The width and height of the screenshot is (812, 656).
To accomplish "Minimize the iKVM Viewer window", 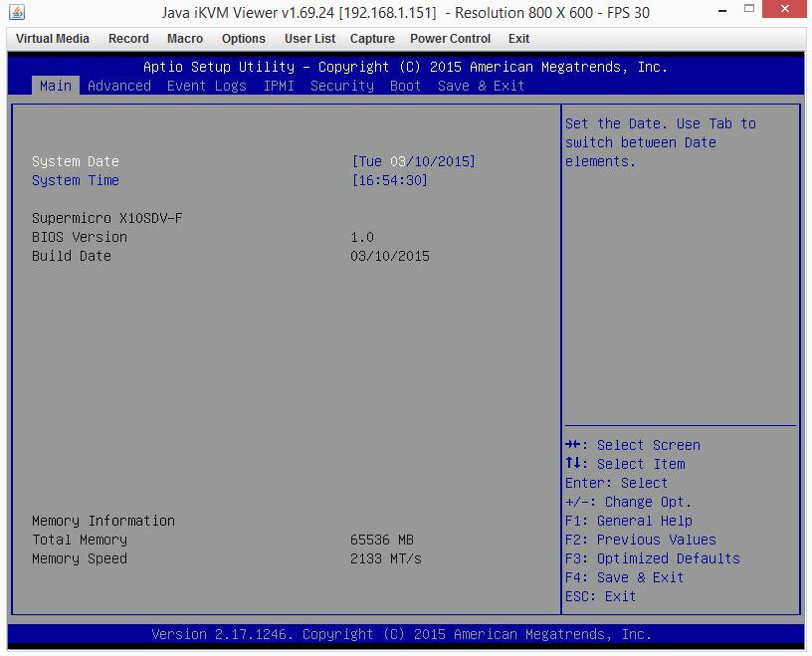I will [722, 10].
